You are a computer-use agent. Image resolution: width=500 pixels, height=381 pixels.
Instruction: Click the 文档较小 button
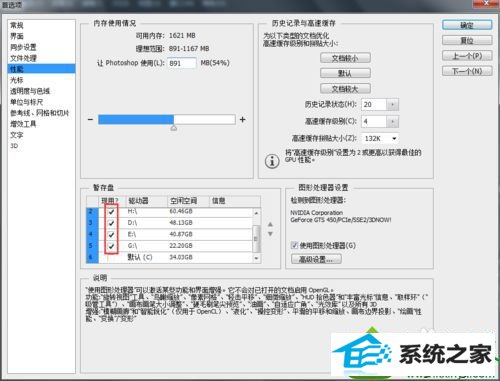(345, 58)
